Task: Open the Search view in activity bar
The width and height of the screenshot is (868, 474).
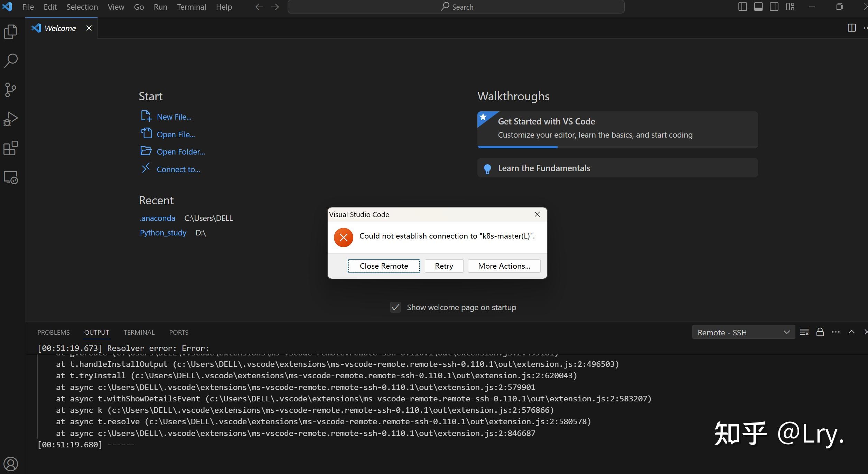Action: [11, 61]
